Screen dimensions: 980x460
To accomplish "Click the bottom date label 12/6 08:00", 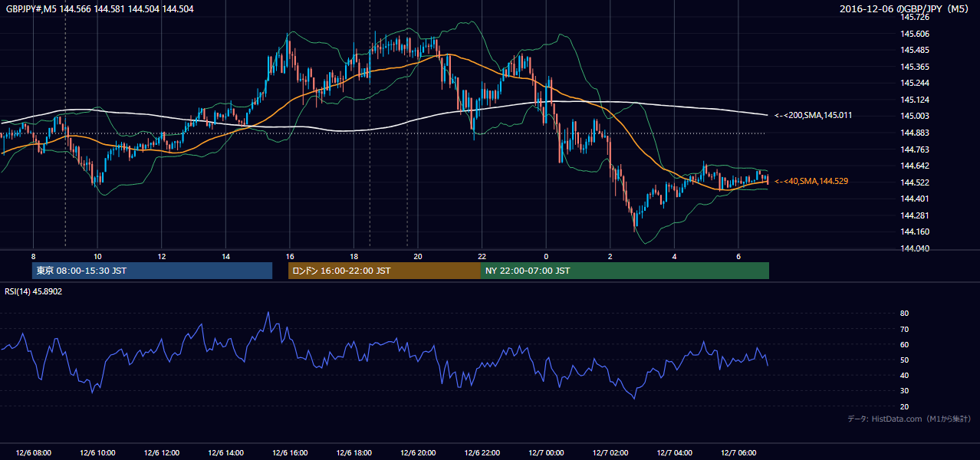I will (x=33, y=452).
